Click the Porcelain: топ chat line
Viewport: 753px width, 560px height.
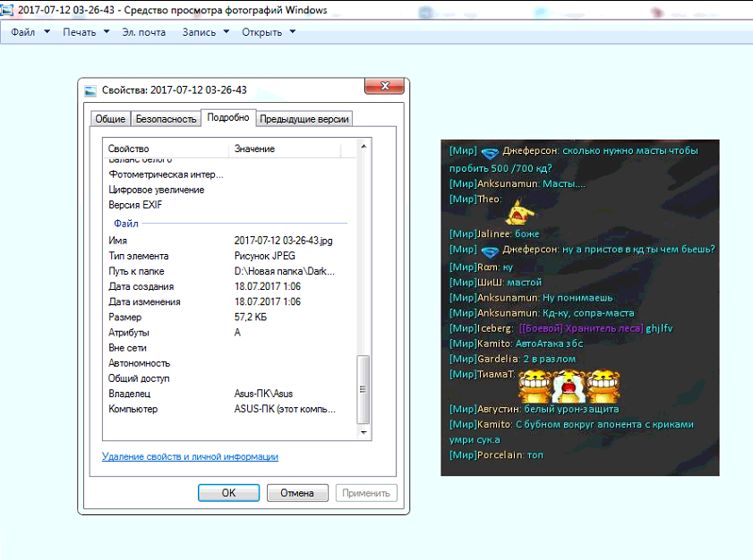coord(496,455)
